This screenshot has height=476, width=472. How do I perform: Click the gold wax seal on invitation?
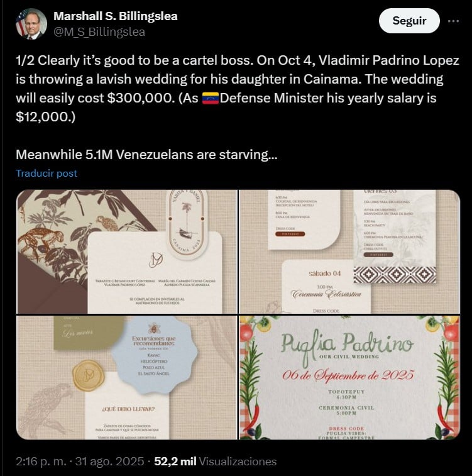coord(89,375)
